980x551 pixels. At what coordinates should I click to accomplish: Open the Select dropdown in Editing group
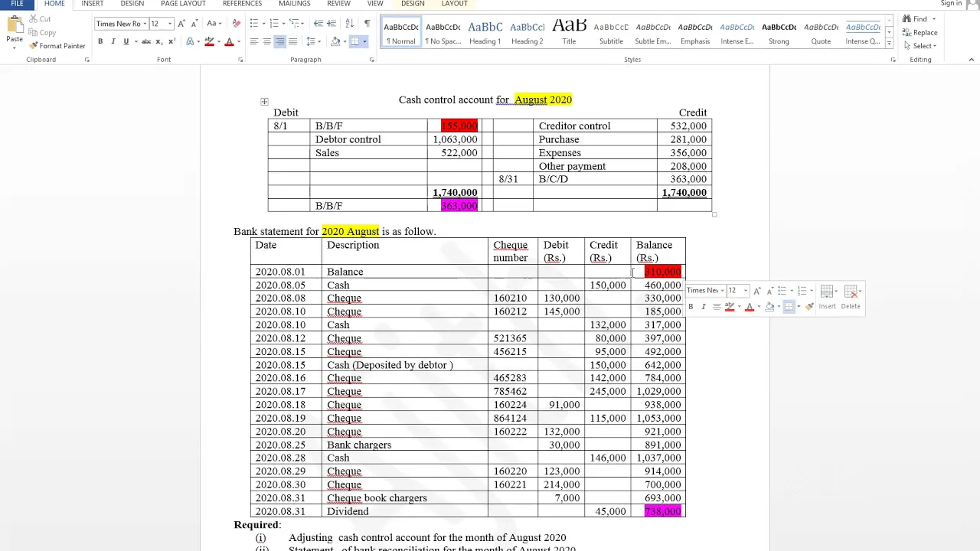click(x=919, y=46)
